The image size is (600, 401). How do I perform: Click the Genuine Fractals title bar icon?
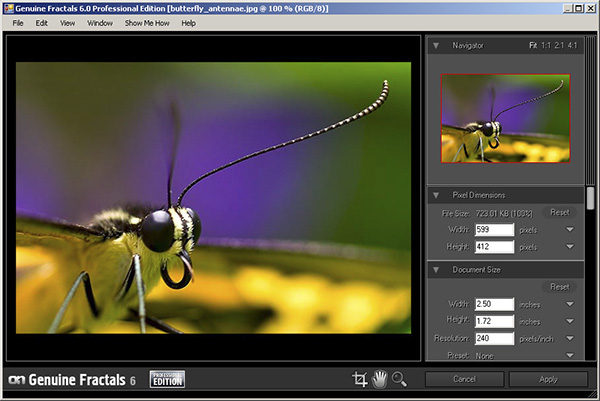click(8, 7)
